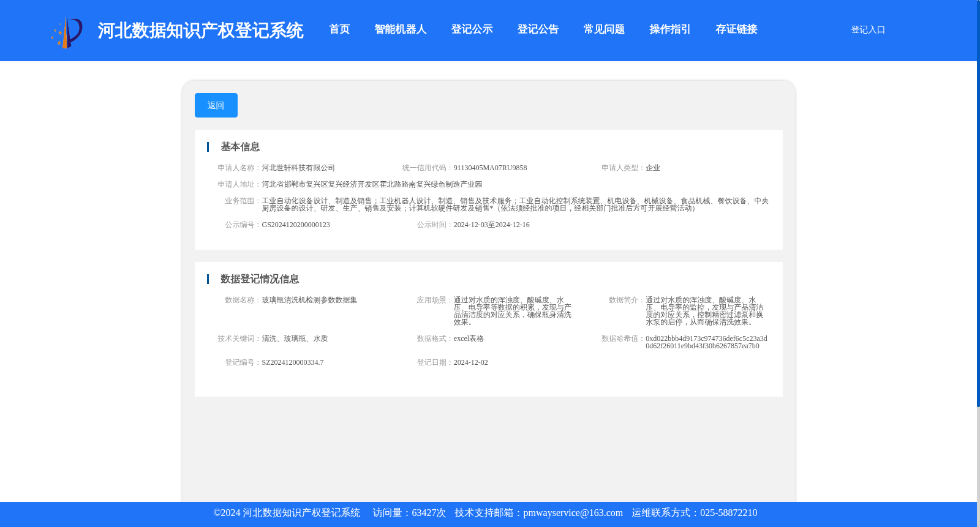Open the 首页 menu item
This screenshot has width=980, height=527.
click(339, 29)
